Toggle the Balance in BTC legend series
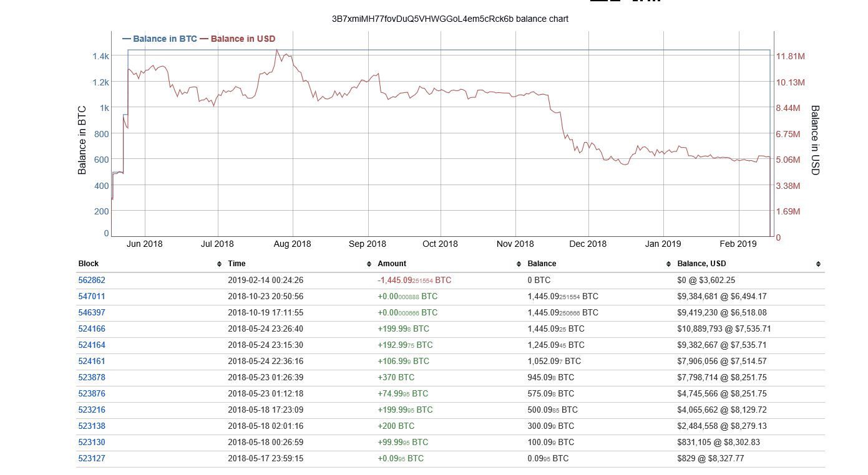This screenshot has width=868, height=475. 160,39
